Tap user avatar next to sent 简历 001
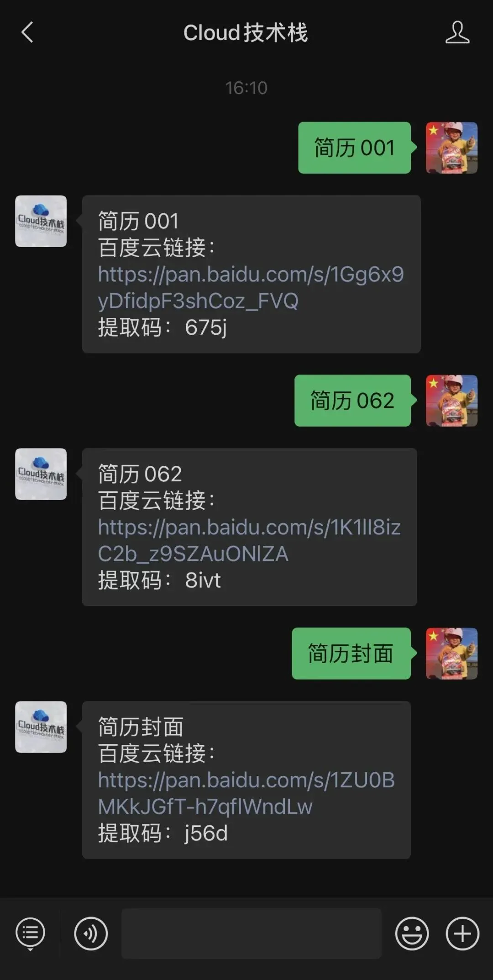This screenshot has height=980, width=493. point(451,148)
